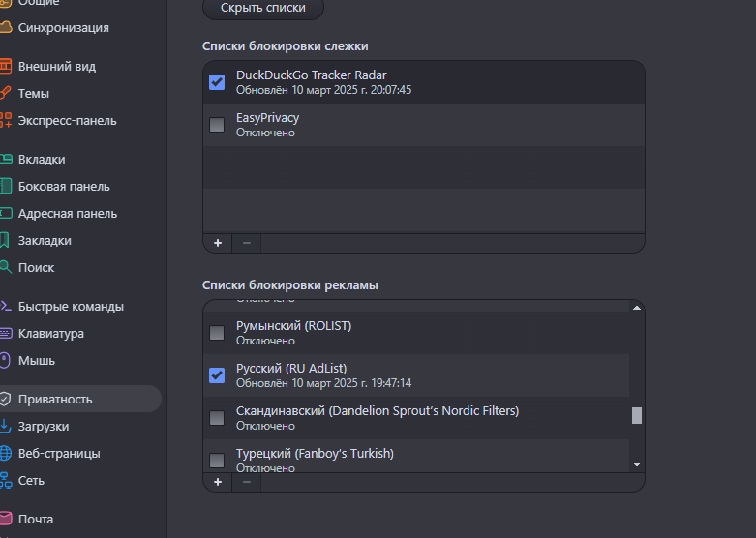Select the Боковая панель icon

(5, 186)
